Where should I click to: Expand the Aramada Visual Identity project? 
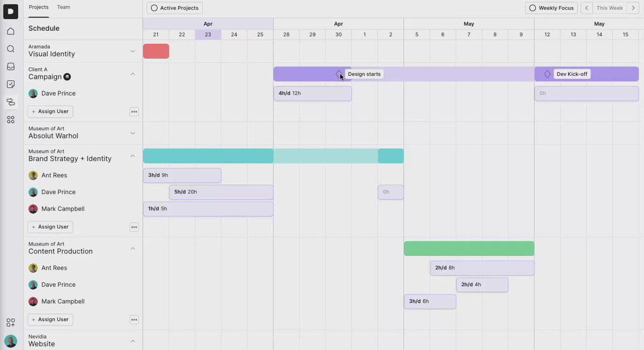pos(133,51)
